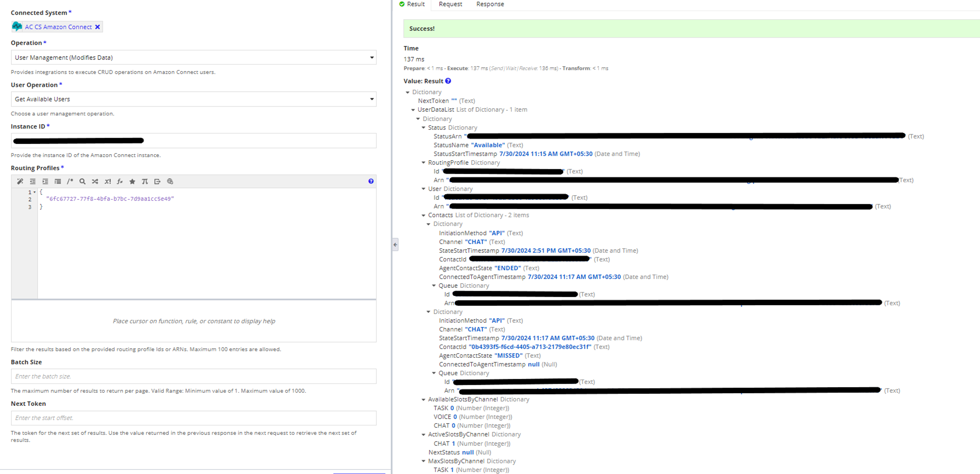Collapse ActiveSlotsByChannel Dictionary node
Image resolution: width=980 pixels, height=474 pixels.
point(423,434)
